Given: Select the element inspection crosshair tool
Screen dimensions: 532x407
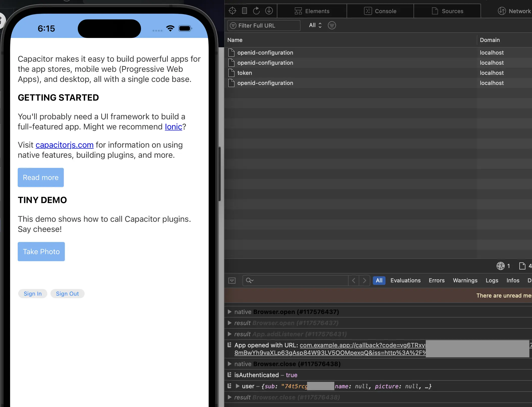Looking at the screenshot, I should coord(232,11).
